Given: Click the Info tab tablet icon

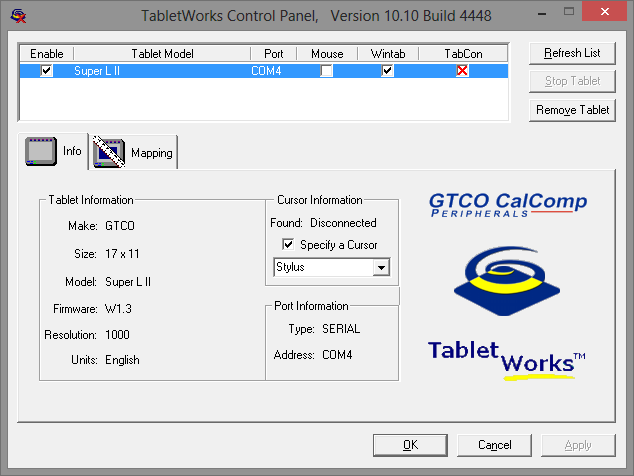Looking at the screenshot, I should pyautogui.click(x=42, y=152).
